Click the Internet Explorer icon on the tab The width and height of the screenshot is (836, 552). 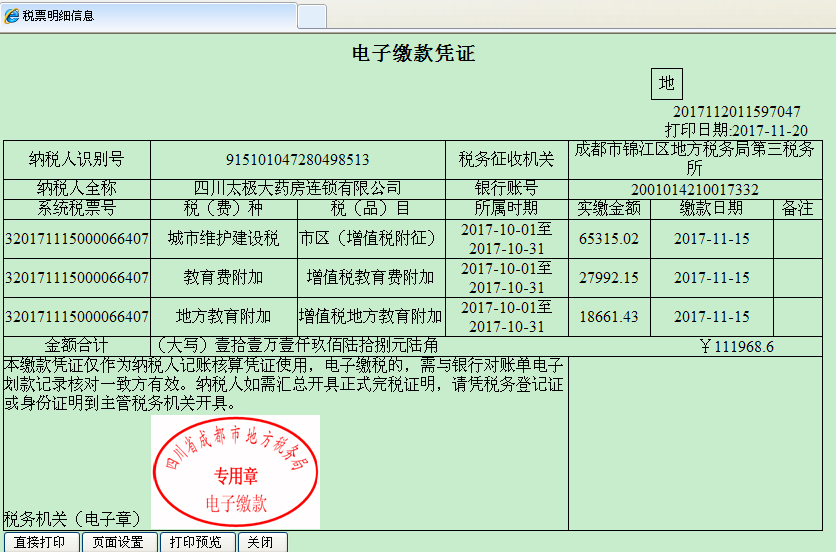click(x=12, y=15)
